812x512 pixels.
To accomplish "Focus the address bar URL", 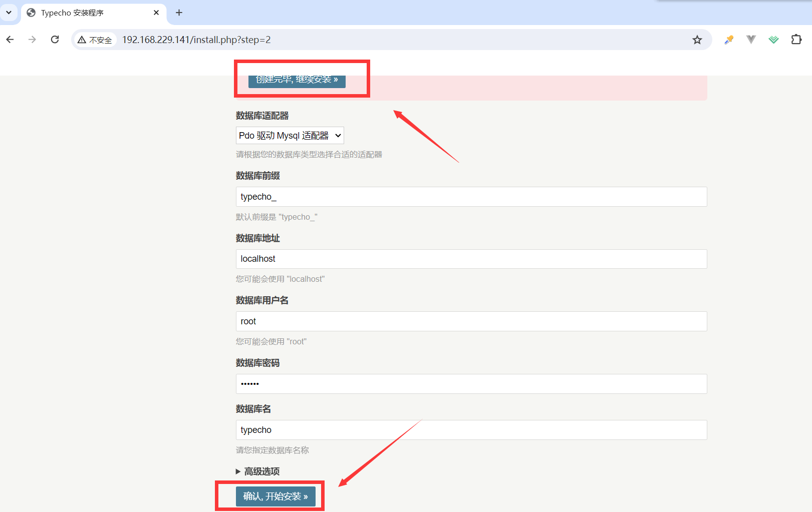I will click(x=196, y=40).
